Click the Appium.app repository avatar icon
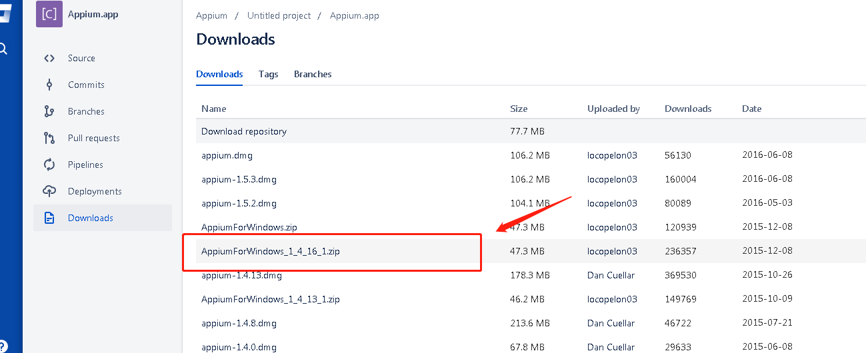This screenshot has height=353, width=868. tap(49, 14)
